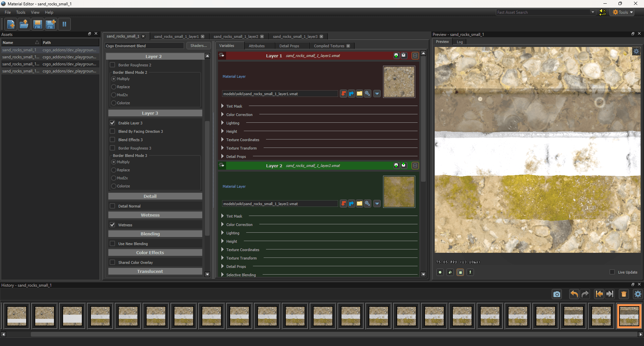This screenshot has width=644, height=346.
Task: Toggle Border Roughness 3 checkbox
Action: click(112, 148)
